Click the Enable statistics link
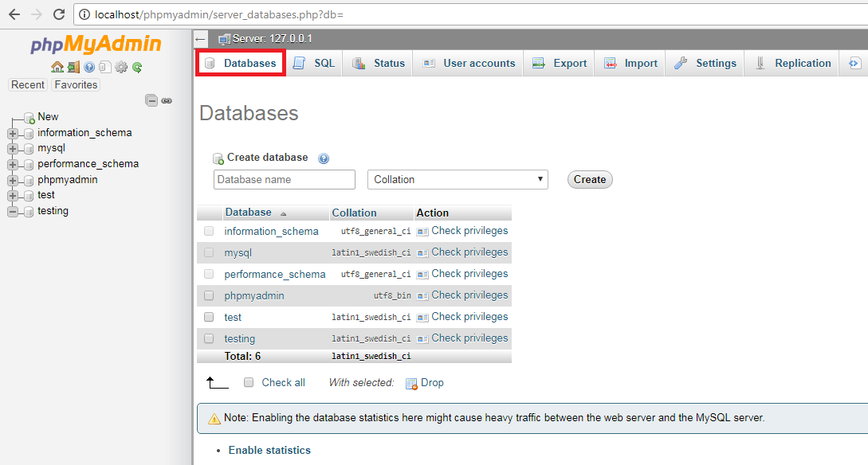868x465 pixels. click(269, 450)
